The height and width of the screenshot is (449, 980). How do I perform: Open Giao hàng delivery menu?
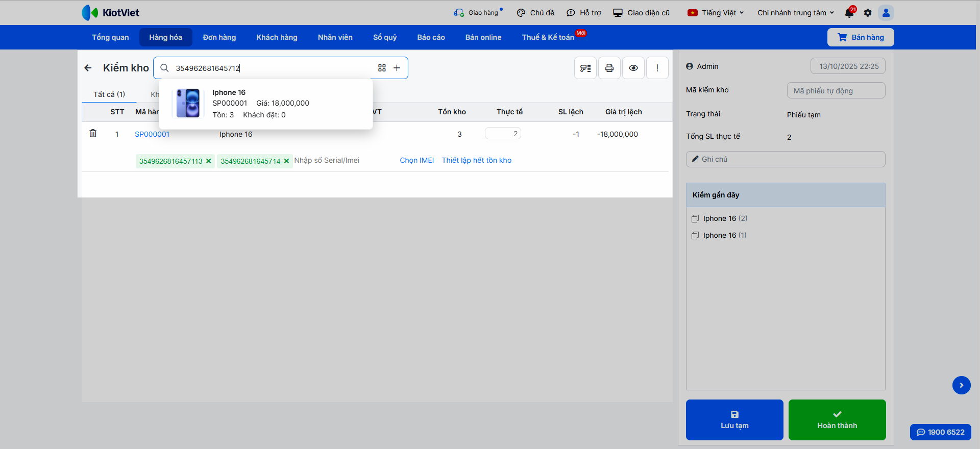coord(478,13)
